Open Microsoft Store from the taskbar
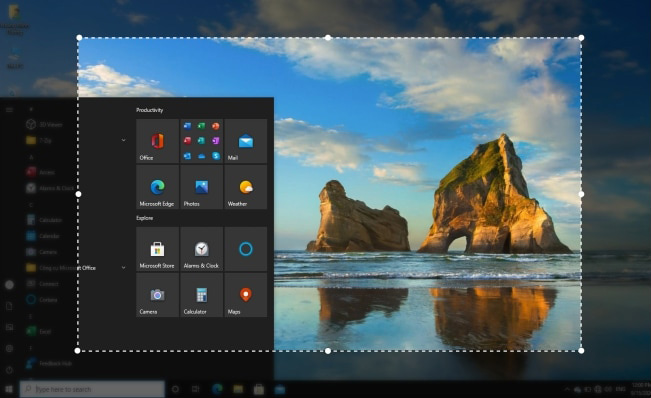This screenshot has width=651, height=398. (259, 389)
